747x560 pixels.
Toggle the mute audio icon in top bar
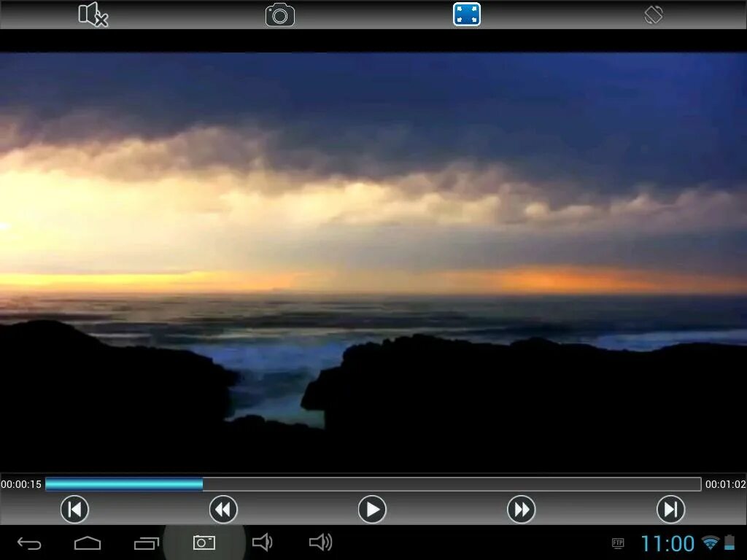93,15
